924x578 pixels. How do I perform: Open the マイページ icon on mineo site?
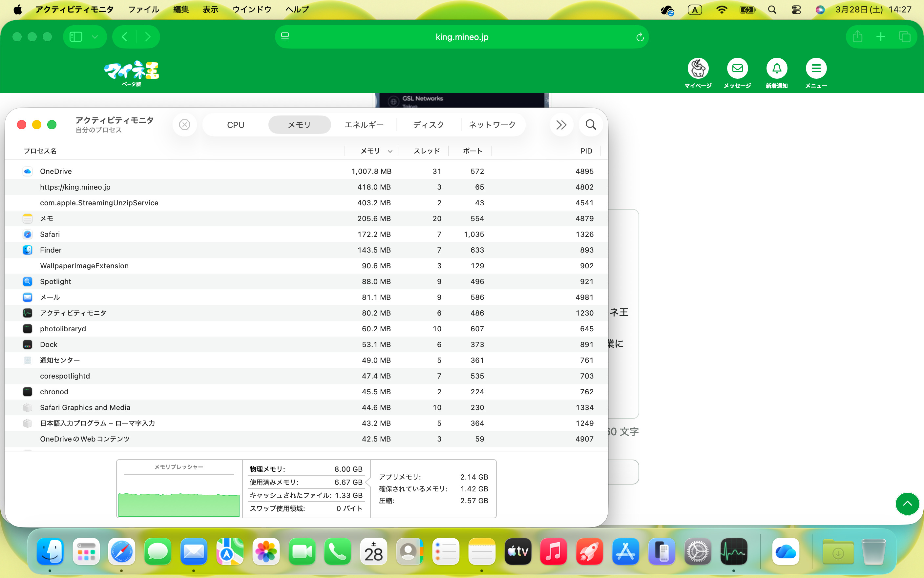click(x=698, y=69)
